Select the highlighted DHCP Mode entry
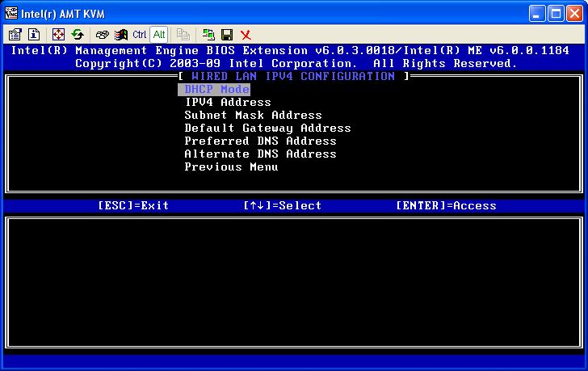Image resolution: width=588 pixels, height=371 pixels. coord(216,90)
